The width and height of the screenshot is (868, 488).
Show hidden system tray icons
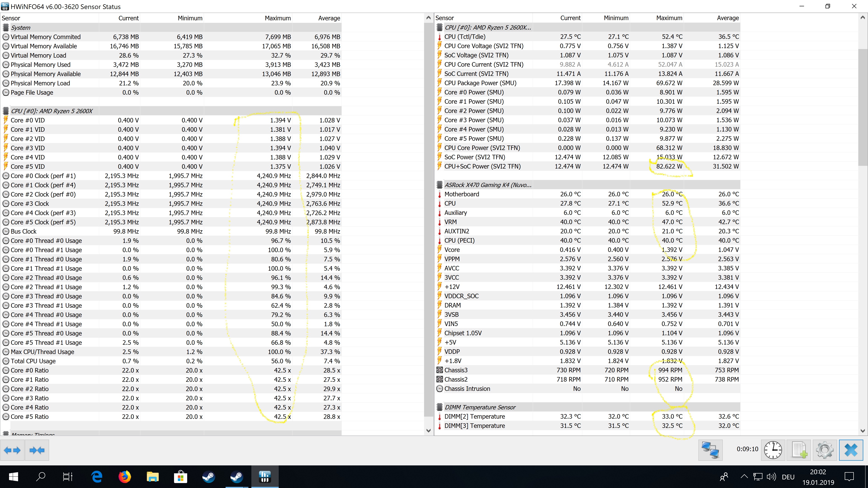[x=744, y=476]
